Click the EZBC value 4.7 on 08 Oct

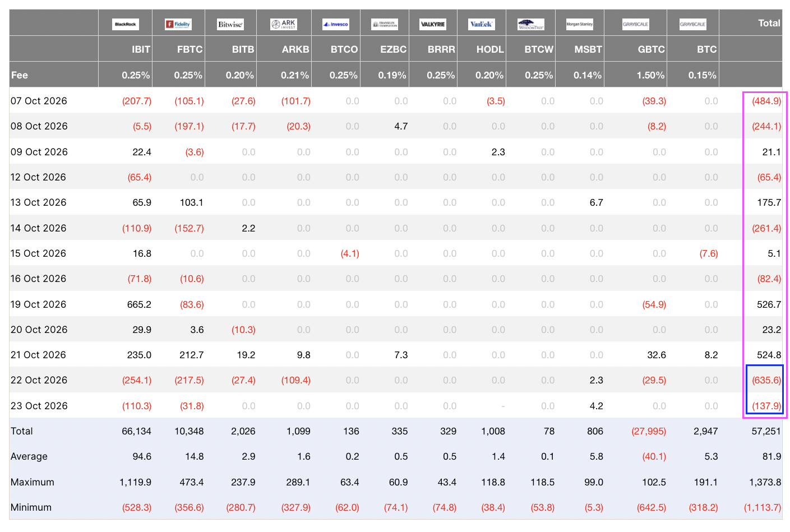(401, 126)
